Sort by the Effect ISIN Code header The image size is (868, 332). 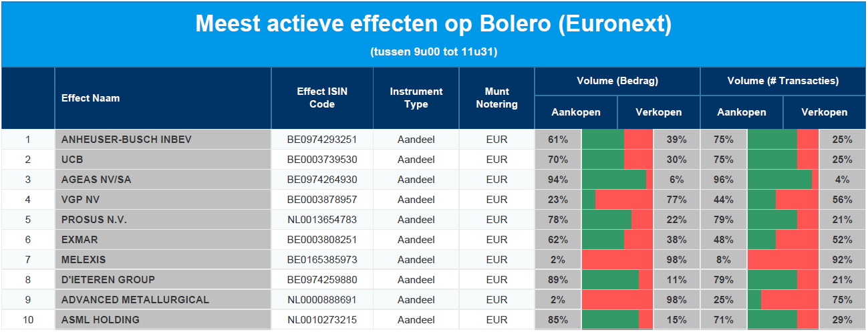tap(322, 98)
